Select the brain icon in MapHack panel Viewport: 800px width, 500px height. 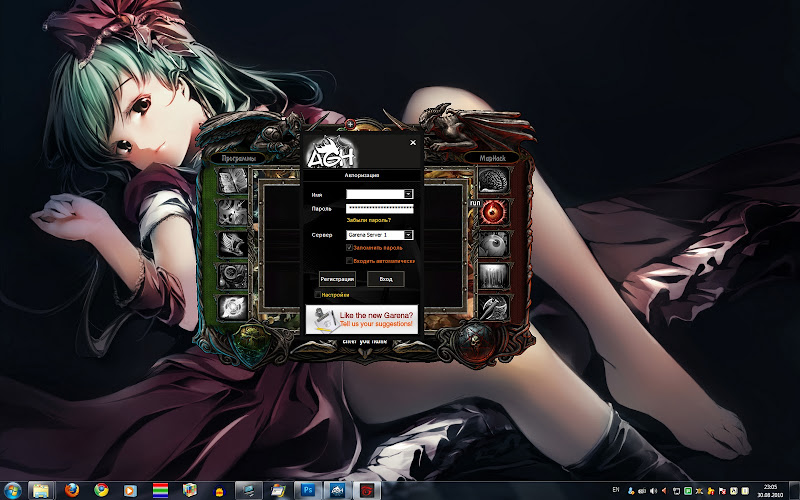[x=493, y=181]
